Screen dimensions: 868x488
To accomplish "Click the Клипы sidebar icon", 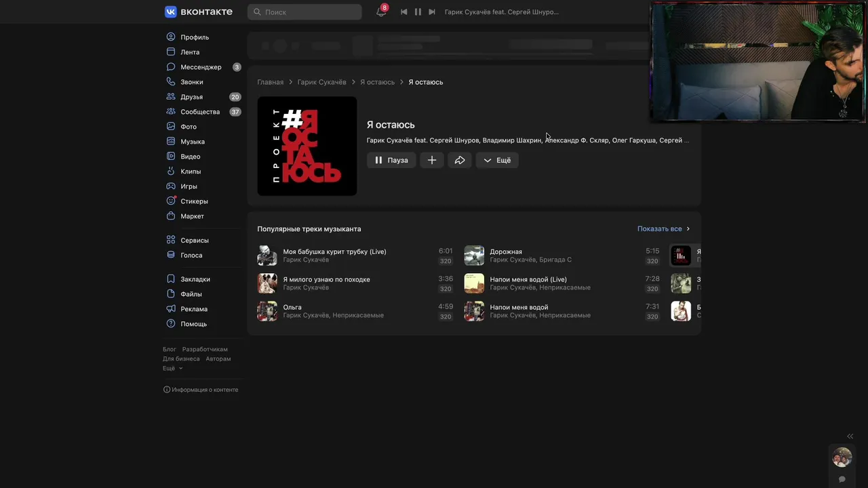I will pos(171,171).
